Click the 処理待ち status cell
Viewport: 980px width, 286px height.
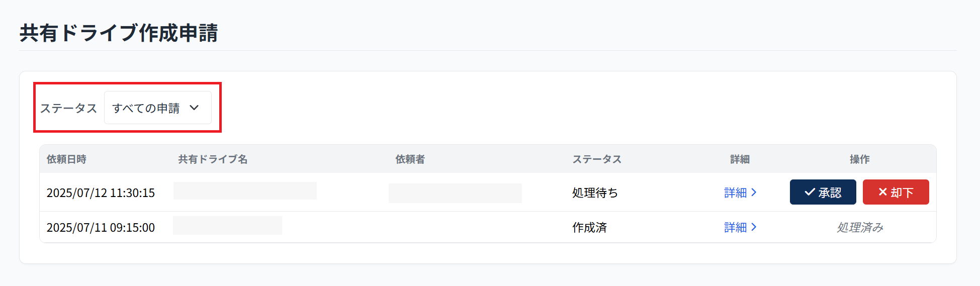595,193
